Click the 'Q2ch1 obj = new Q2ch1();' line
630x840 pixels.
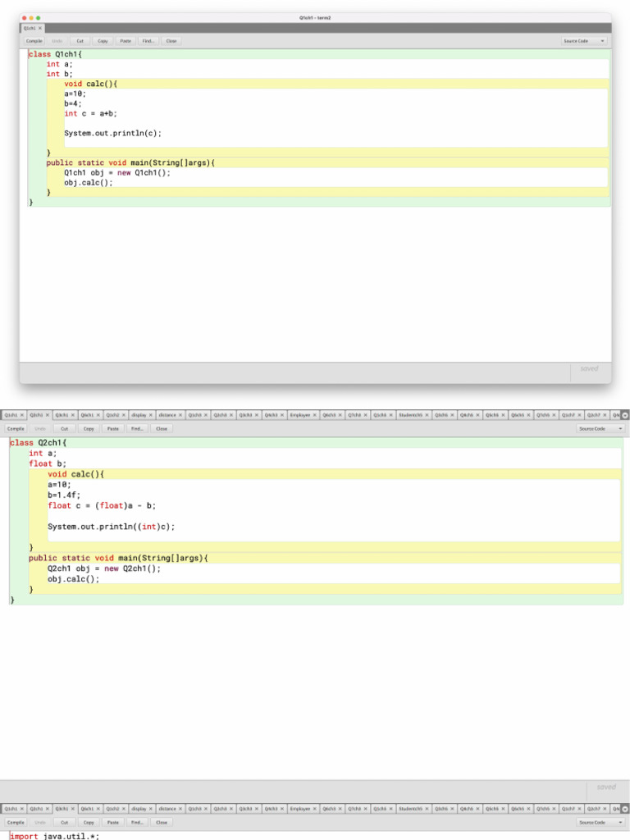[104, 568]
